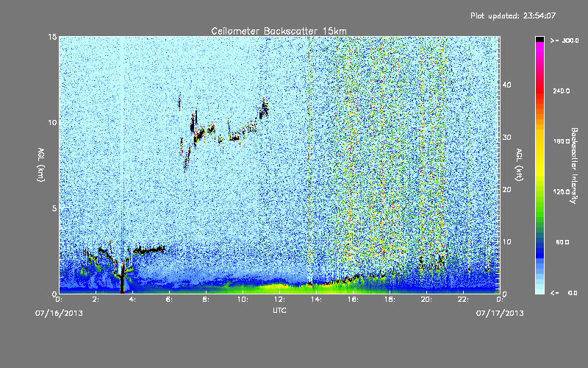Click the low cloud layer around 5 UTC
The image size is (588, 368).
click(x=149, y=250)
